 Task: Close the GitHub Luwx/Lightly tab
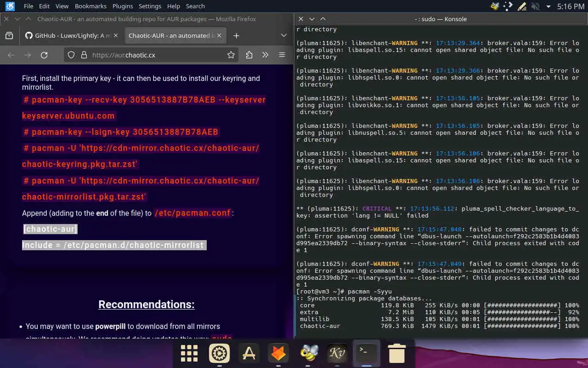pyautogui.click(x=115, y=35)
